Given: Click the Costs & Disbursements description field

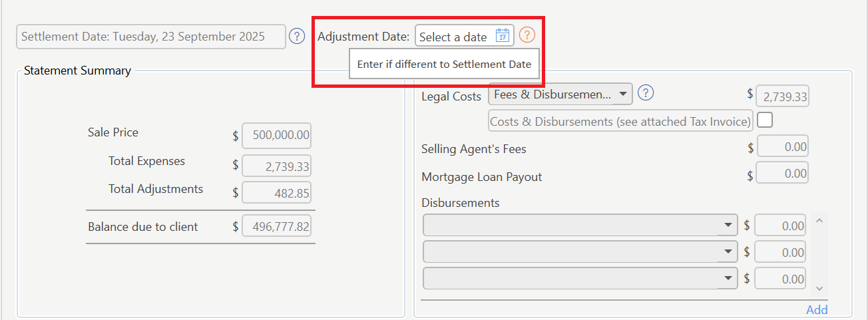Looking at the screenshot, I should [620, 122].
